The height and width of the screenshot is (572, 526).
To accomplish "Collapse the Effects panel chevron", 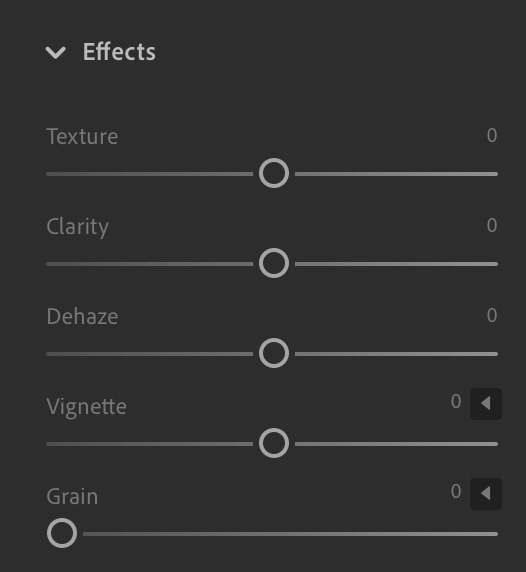I will coord(55,53).
